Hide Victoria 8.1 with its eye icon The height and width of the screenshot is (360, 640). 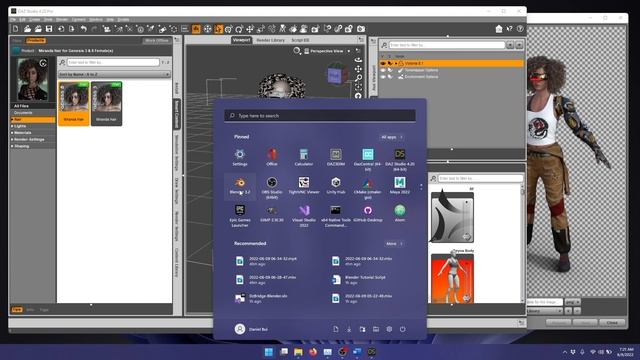tap(383, 63)
